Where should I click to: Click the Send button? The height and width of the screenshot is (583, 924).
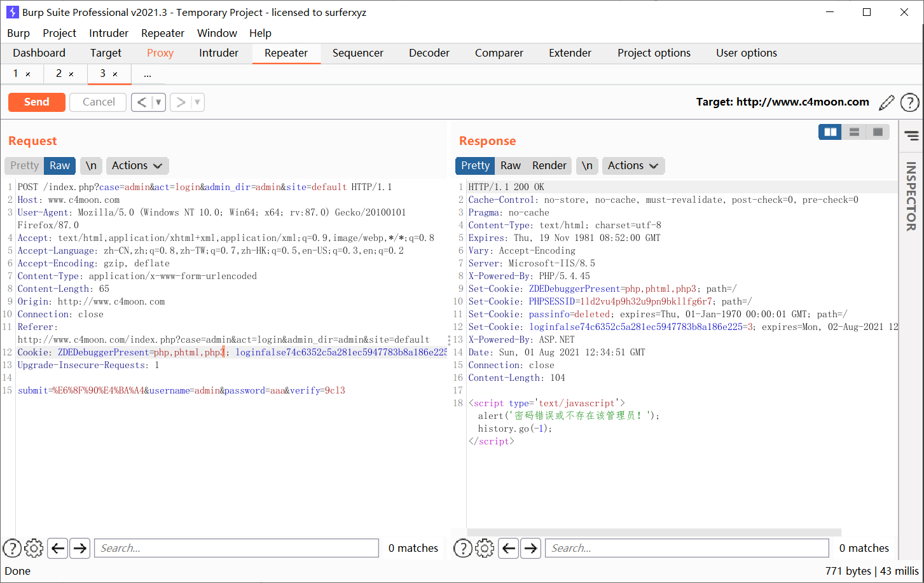pos(37,102)
